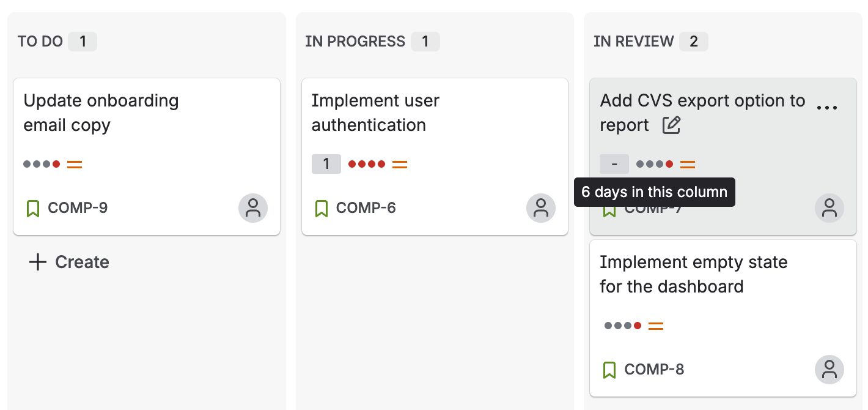Screen dimensions: 868x410
Task: Click the story icon next to COMP-8
Action: (x=609, y=370)
